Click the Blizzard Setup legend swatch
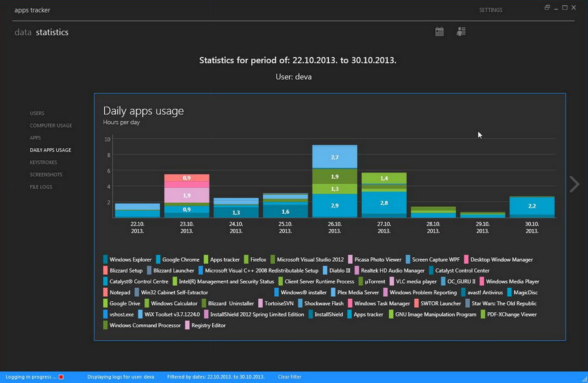Screen dimensions: 588x383 click(105, 270)
